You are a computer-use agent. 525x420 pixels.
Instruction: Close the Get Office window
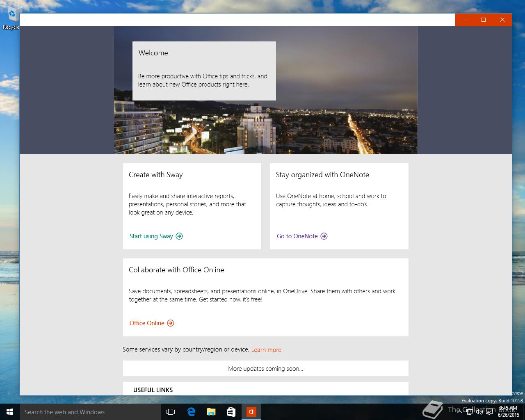(x=502, y=20)
